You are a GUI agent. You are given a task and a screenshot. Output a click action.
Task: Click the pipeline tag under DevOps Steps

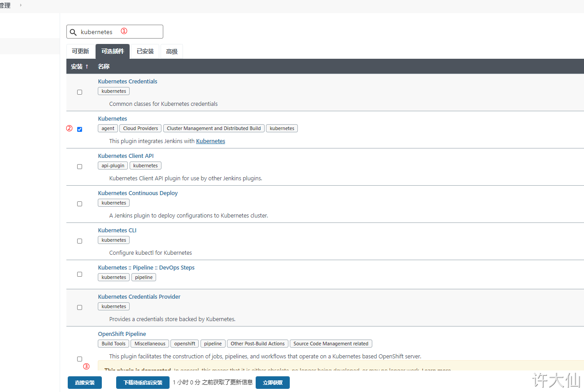(x=144, y=277)
